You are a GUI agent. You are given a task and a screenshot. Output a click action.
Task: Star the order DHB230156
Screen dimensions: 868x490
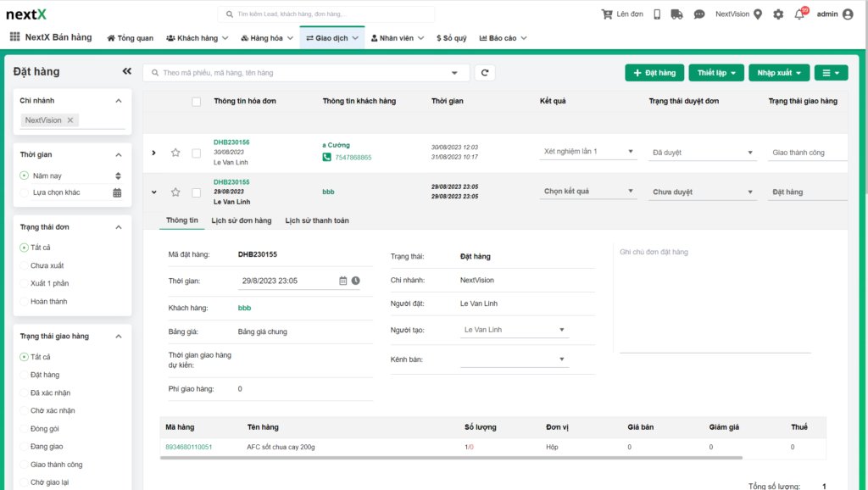pos(175,153)
